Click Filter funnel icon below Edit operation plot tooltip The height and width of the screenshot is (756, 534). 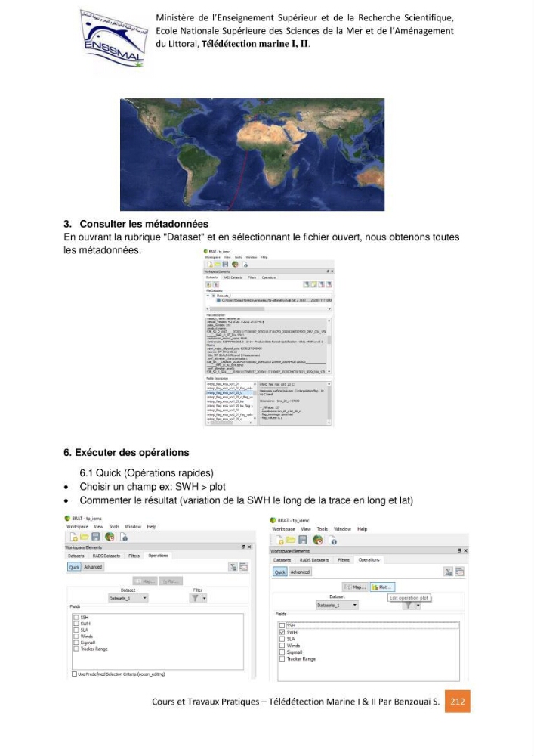tap(408, 605)
